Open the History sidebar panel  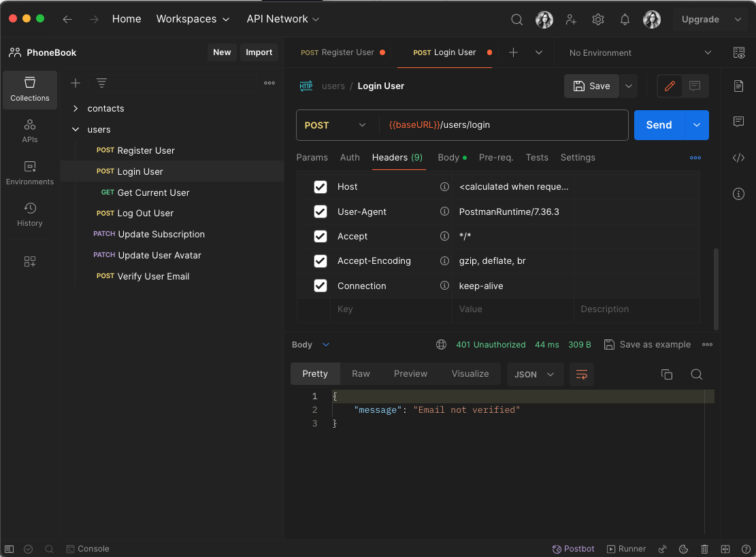click(29, 215)
